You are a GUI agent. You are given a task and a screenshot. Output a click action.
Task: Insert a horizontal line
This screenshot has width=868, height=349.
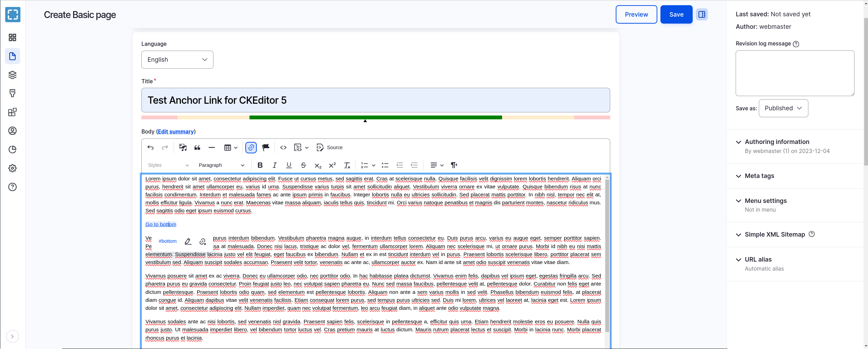pos(212,147)
